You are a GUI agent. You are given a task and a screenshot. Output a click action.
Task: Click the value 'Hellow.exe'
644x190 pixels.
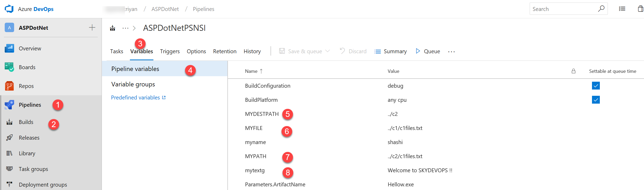click(x=401, y=185)
